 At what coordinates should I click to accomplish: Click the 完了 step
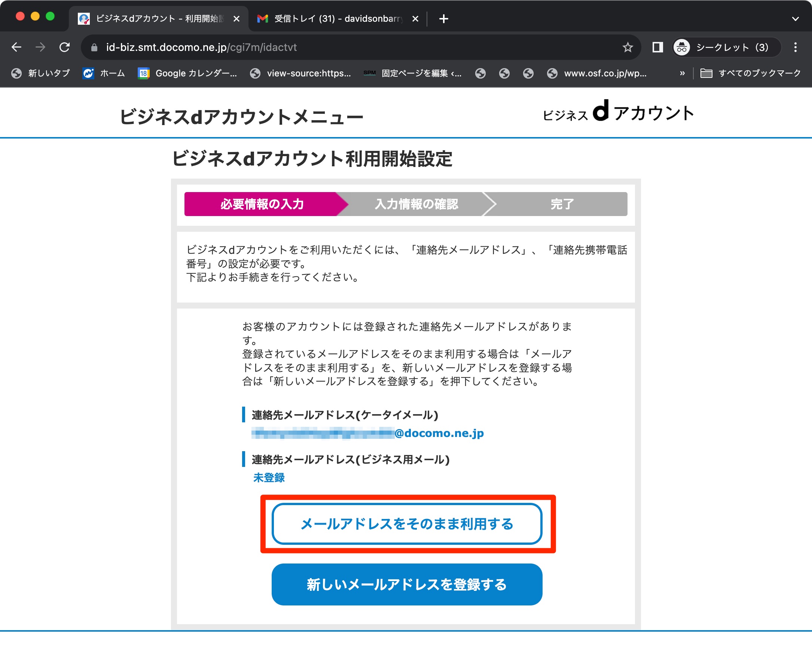[x=562, y=204]
